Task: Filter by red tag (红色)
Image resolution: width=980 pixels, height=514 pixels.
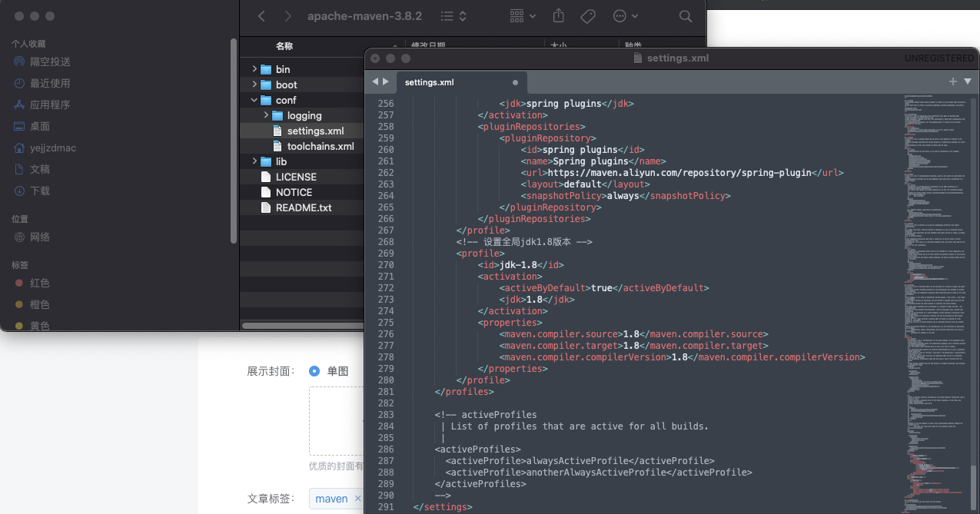Action: point(40,283)
